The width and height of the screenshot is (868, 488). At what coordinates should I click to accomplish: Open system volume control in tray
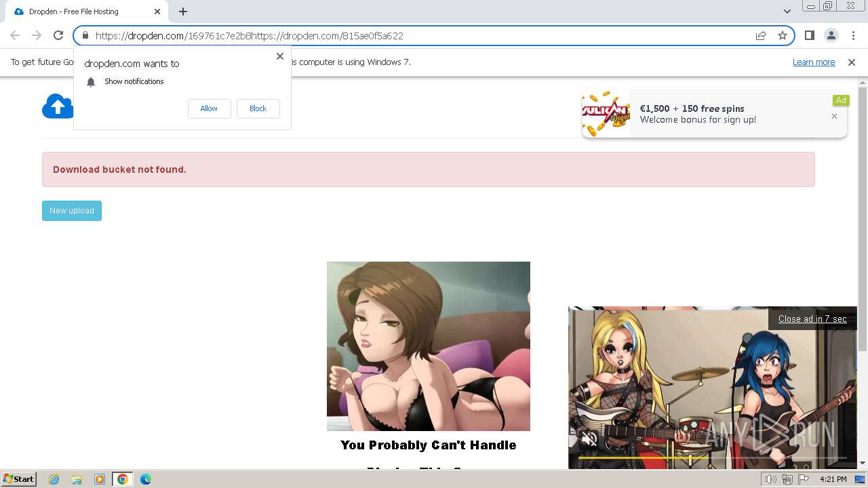pyautogui.click(x=771, y=479)
